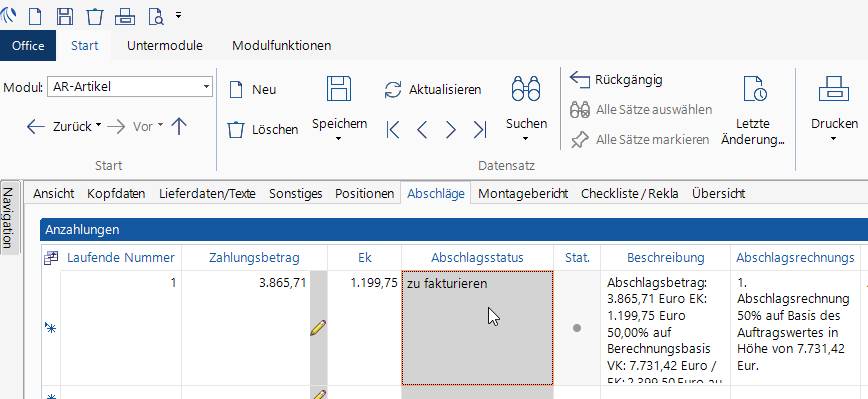This screenshot has height=399, width=868.
Task: Open the Modulfunktionen ribbon tab
Action: [x=281, y=45]
